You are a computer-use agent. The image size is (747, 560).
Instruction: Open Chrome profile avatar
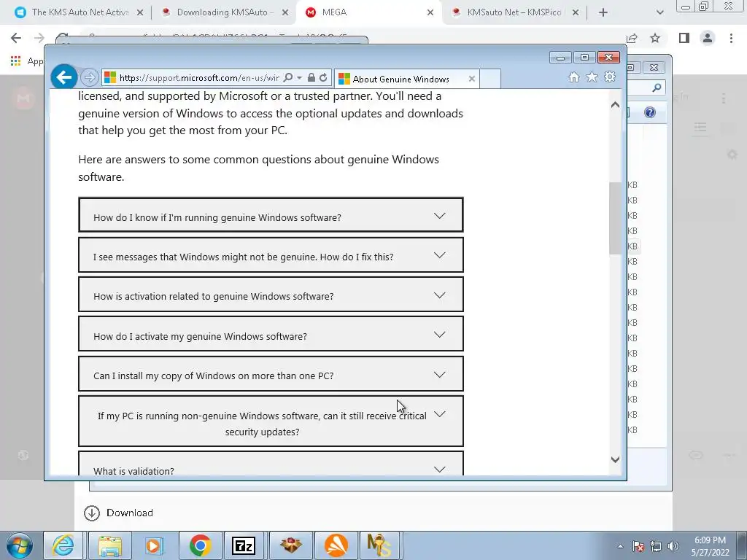click(x=708, y=38)
